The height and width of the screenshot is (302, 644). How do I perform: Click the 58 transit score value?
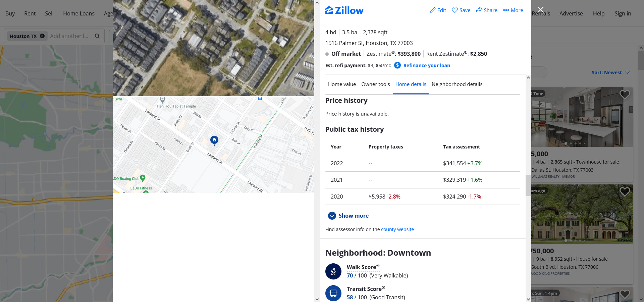(x=350, y=297)
